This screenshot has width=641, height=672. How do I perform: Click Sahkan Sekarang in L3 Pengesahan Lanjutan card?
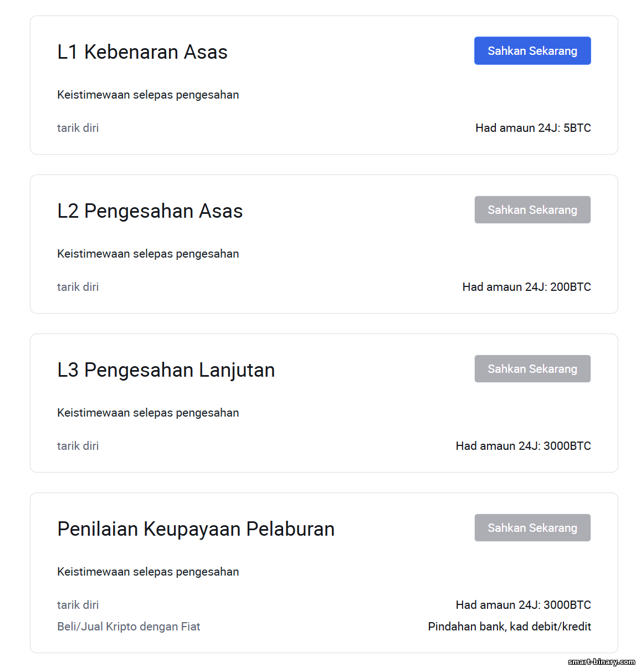[532, 369]
